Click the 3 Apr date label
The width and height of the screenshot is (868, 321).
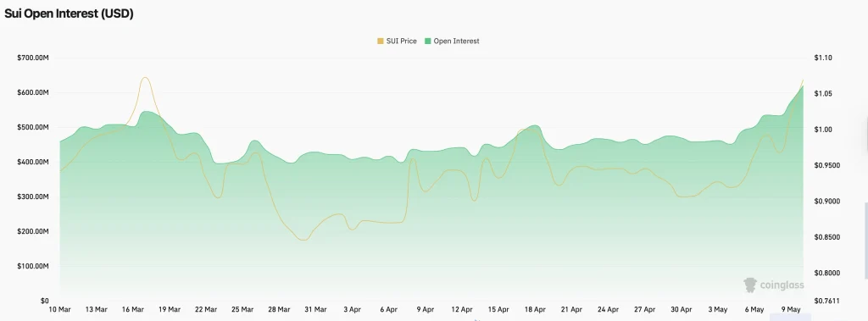[x=352, y=309]
